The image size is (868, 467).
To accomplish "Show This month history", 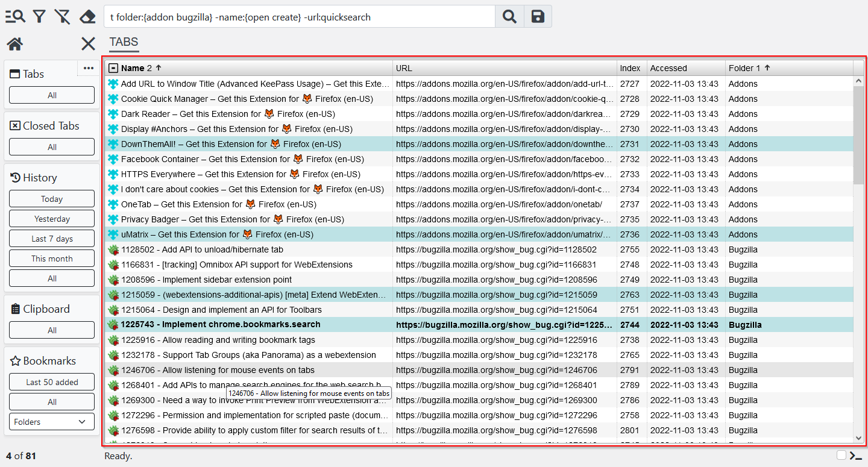I will click(x=52, y=259).
